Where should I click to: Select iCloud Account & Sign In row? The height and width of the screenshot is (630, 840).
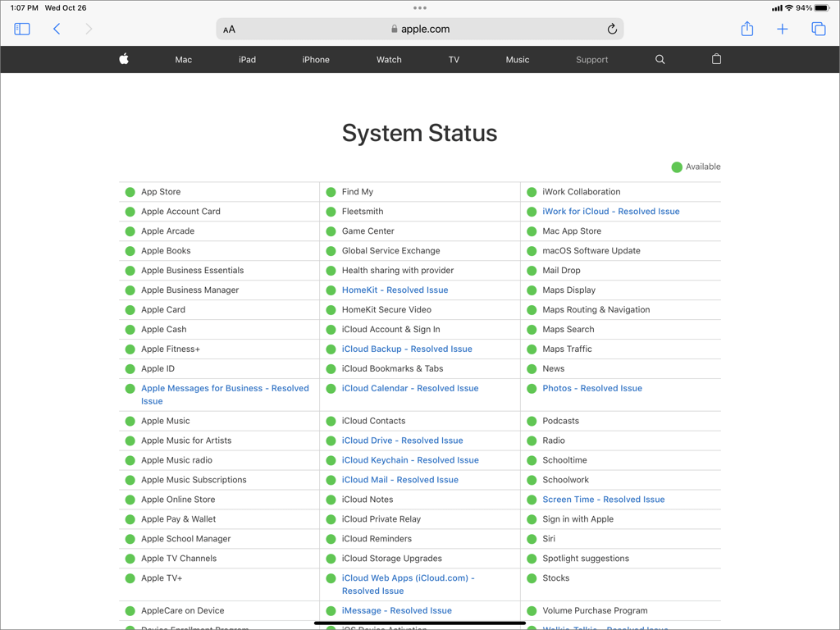point(420,330)
